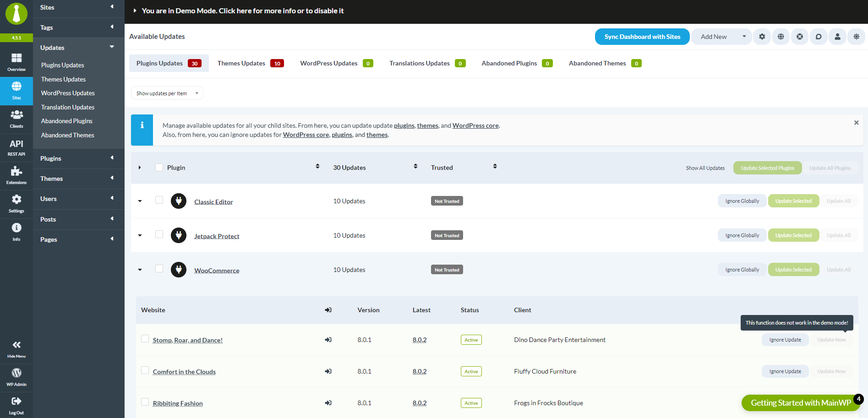868x418 pixels.
Task: Expand the Classic Editor row
Action: point(140,201)
